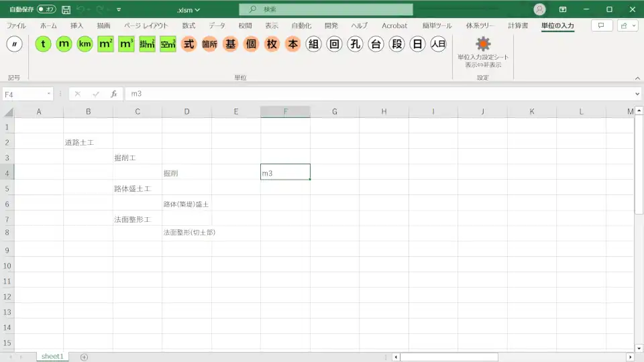
Task: Select the km unit button
Action: [x=85, y=44]
